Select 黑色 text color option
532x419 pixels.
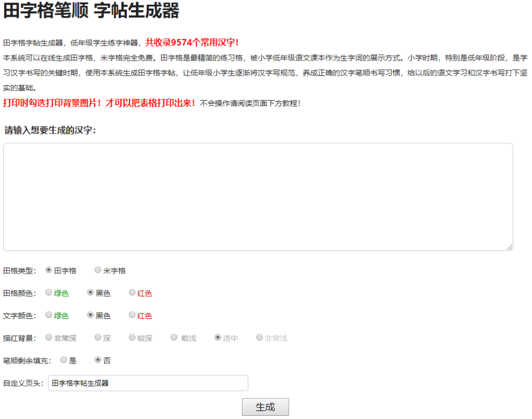pos(89,315)
